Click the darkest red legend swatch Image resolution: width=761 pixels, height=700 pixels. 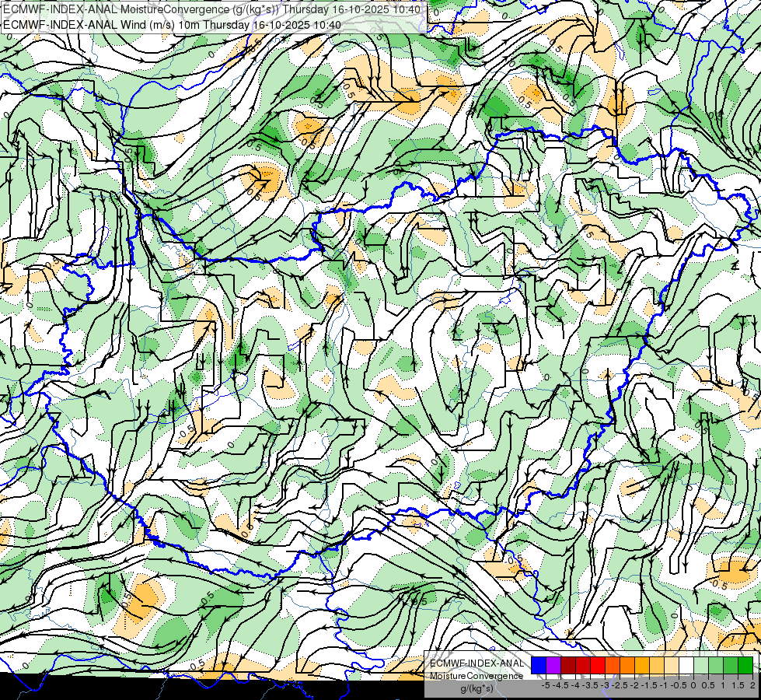pos(568,666)
